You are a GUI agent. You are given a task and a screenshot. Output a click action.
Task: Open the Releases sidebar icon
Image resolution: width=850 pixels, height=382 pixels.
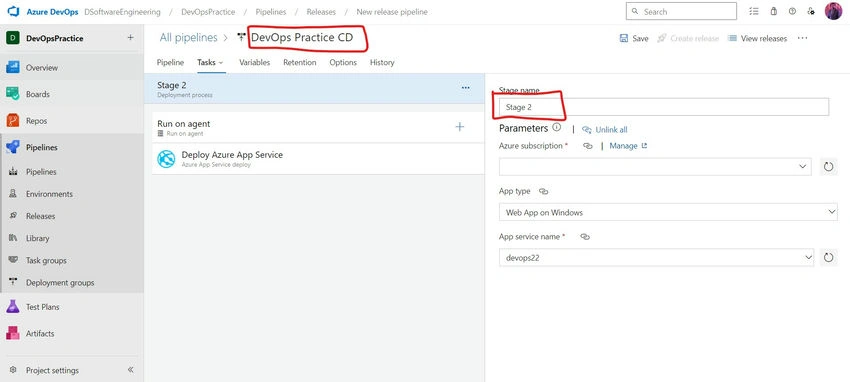click(14, 216)
